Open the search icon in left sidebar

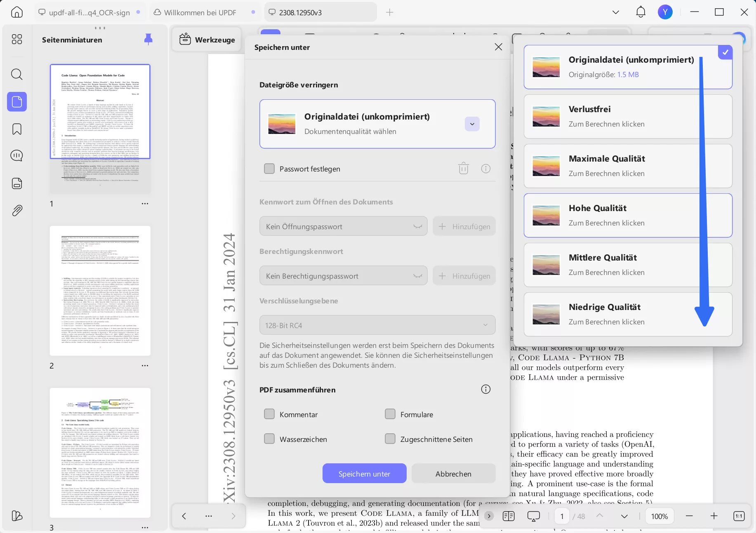pos(17,75)
